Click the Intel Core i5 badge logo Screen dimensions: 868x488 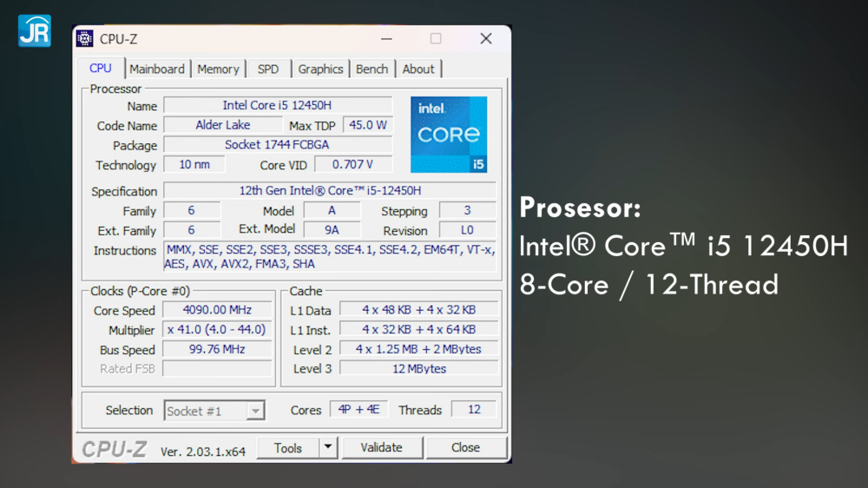449,135
